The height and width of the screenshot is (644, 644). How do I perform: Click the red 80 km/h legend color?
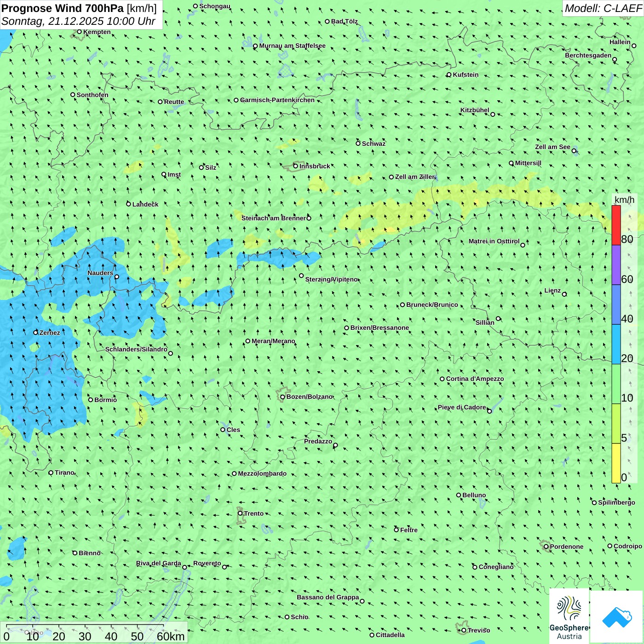tap(616, 225)
